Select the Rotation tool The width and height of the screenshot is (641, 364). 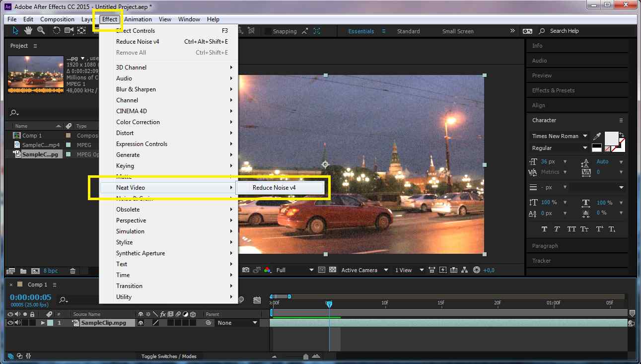57,31
